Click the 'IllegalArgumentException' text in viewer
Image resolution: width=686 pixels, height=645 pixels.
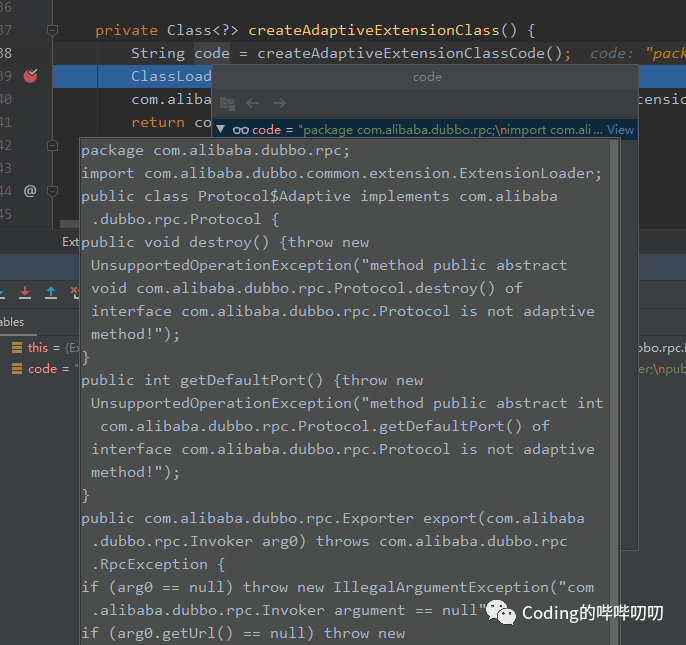(441, 587)
